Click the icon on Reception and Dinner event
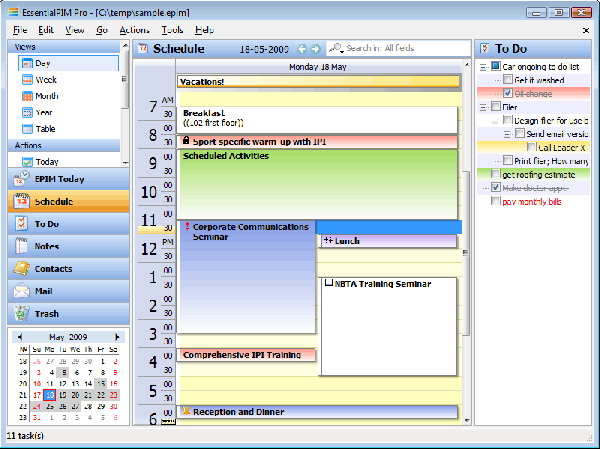 [x=186, y=411]
